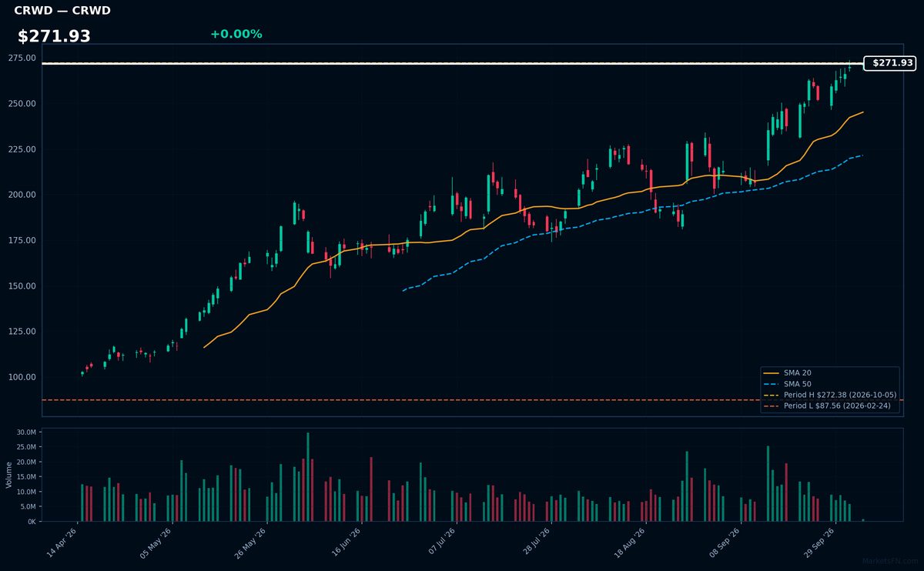Viewport: 924px width, 571px height.
Task: Click the 15.0M volume axis label
Action: point(26,477)
